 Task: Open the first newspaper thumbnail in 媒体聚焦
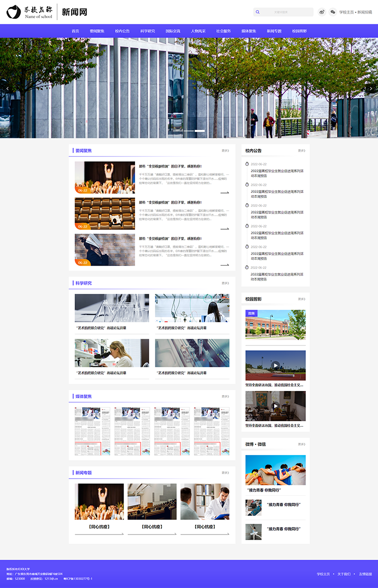click(92, 431)
